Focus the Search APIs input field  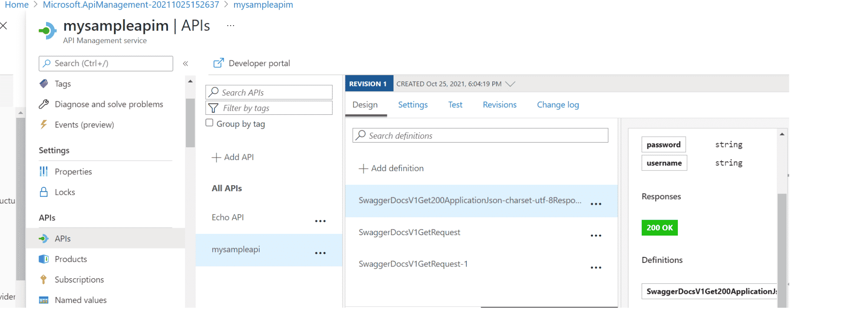tap(269, 92)
